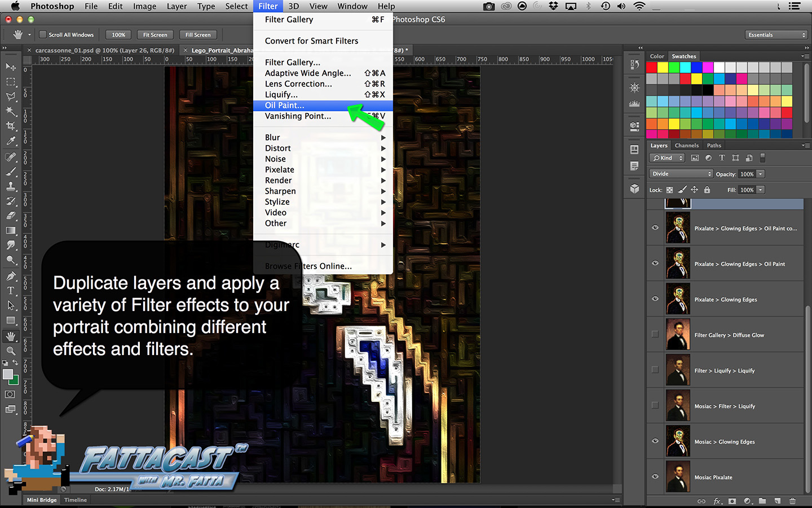Open the Image menu
Viewport: 812px width, 508px height.
click(144, 6)
